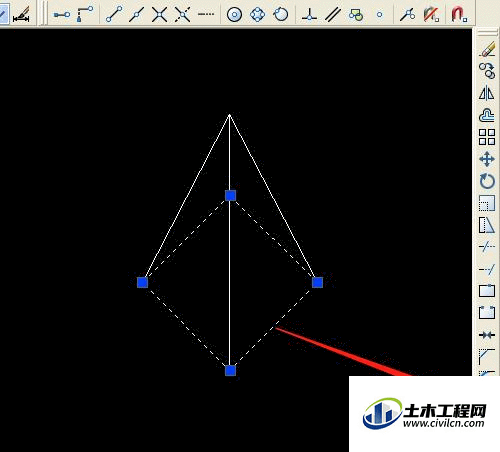
Task: Activate the Midpoint object snap
Action: pos(136,15)
